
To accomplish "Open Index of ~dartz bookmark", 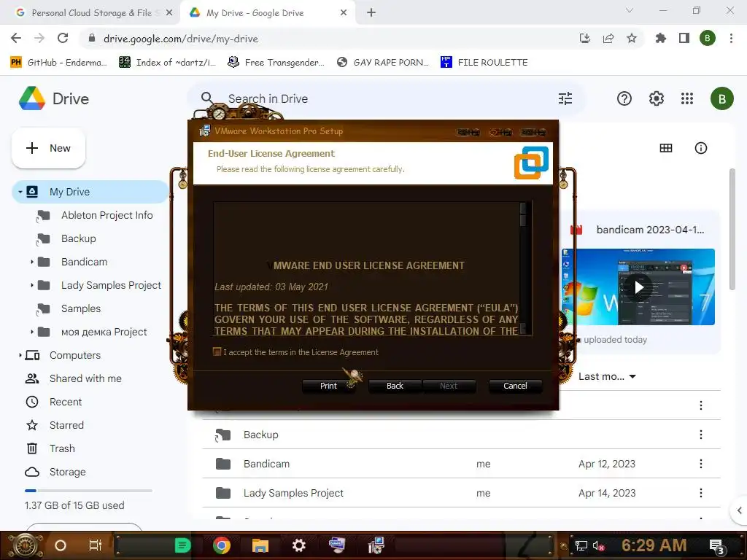I will coord(168,63).
